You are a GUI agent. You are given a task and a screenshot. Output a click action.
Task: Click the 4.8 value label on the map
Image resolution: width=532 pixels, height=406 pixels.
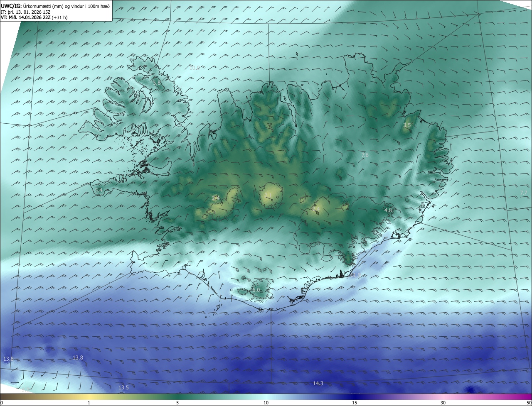coord(388,210)
